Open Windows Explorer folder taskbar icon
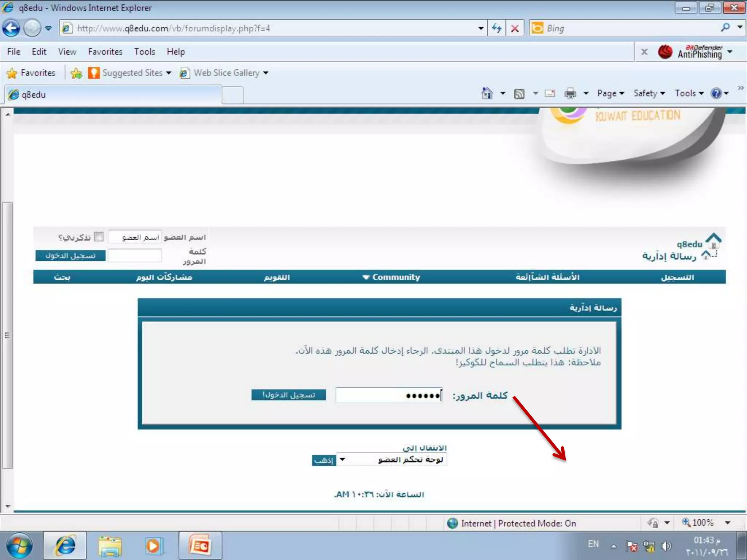The height and width of the screenshot is (560, 747). [109, 546]
